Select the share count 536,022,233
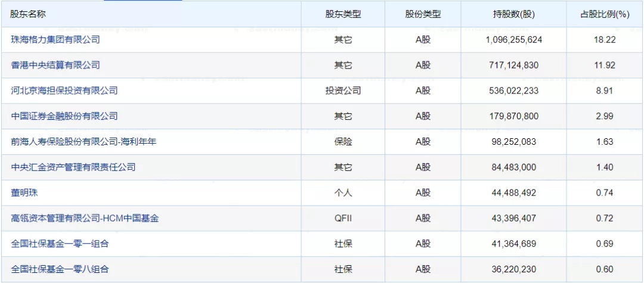This screenshot has height=283, width=644. 514,91
